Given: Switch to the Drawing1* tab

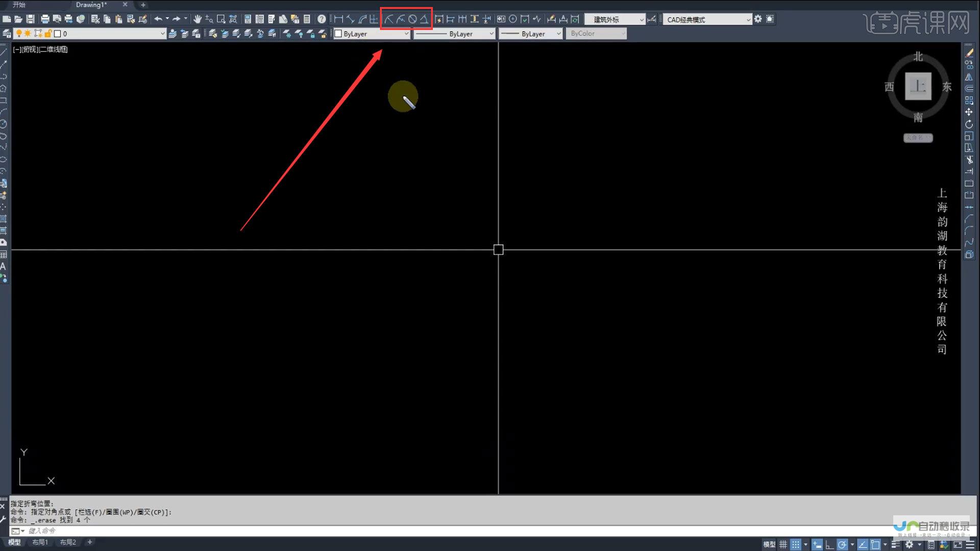Looking at the screenshot, I should [91, 5].
